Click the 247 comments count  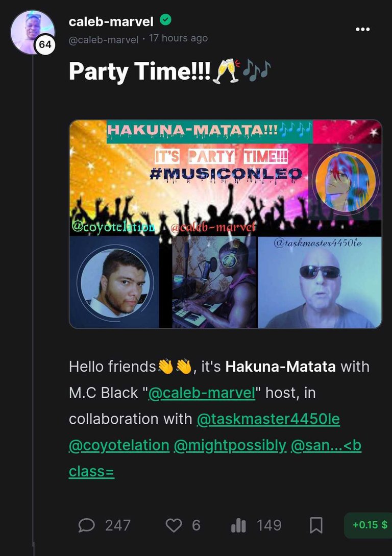118,525
